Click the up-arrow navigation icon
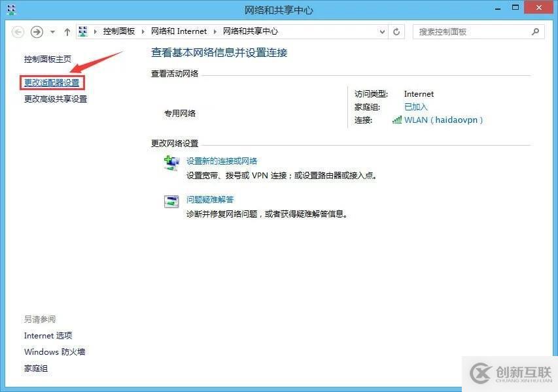 67,31
